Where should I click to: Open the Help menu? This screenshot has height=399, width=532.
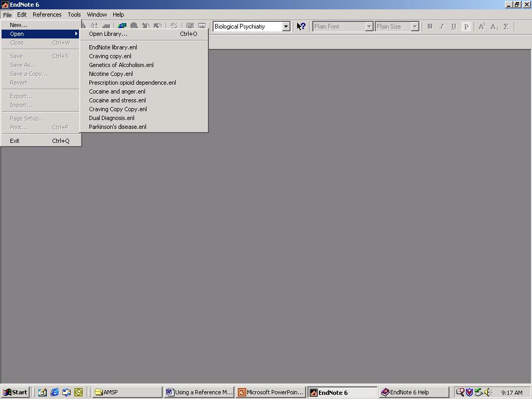118,15
